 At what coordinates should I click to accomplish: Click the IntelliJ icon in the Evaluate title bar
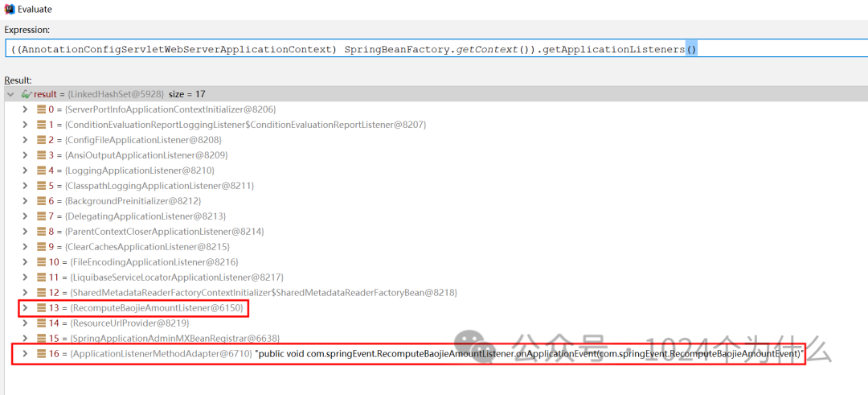(x=9, y=9)
